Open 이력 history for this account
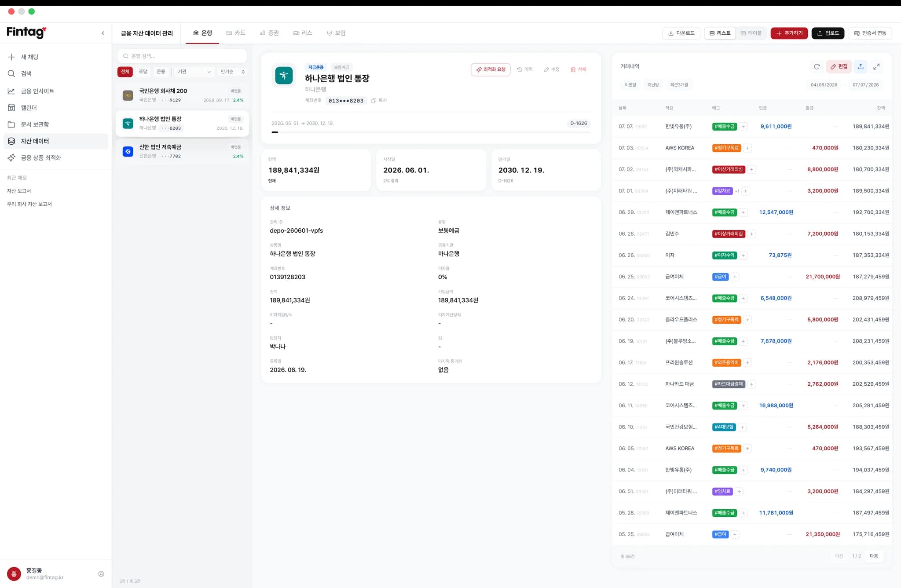 [525, 69]
